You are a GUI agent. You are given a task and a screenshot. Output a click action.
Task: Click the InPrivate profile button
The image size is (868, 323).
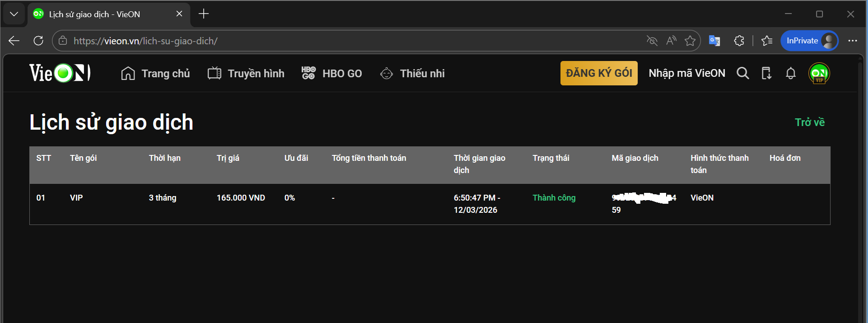click(x=809, y=41)
